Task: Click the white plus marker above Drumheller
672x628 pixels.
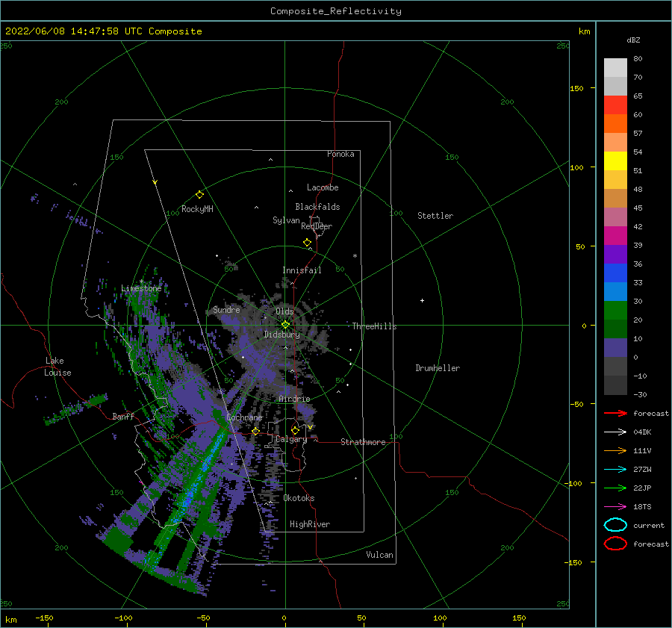Action: coord(422,300)
